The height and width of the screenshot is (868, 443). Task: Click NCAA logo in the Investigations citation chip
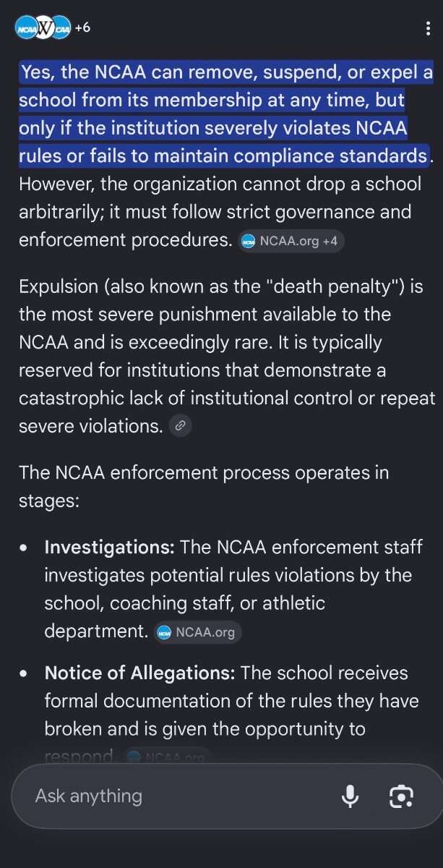click(x=165, y=632)
